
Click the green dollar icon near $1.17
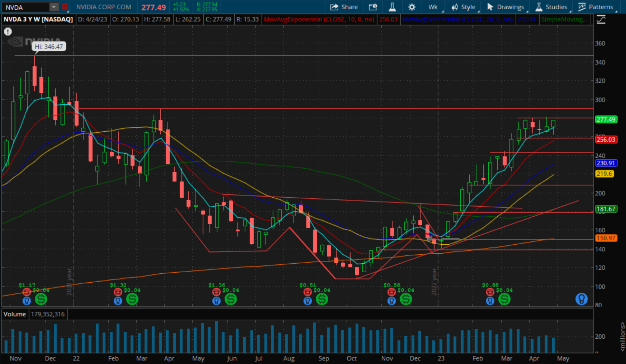(41, 299)
